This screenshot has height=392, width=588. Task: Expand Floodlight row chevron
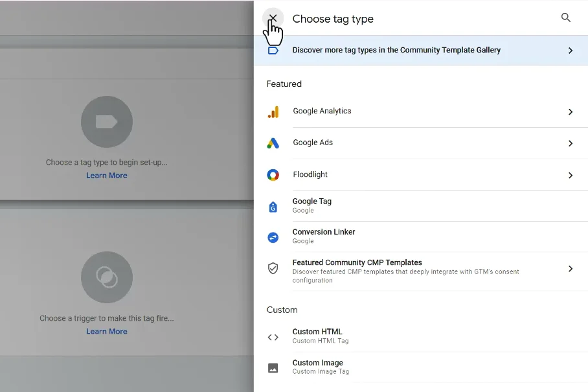(x=571, y=175)
